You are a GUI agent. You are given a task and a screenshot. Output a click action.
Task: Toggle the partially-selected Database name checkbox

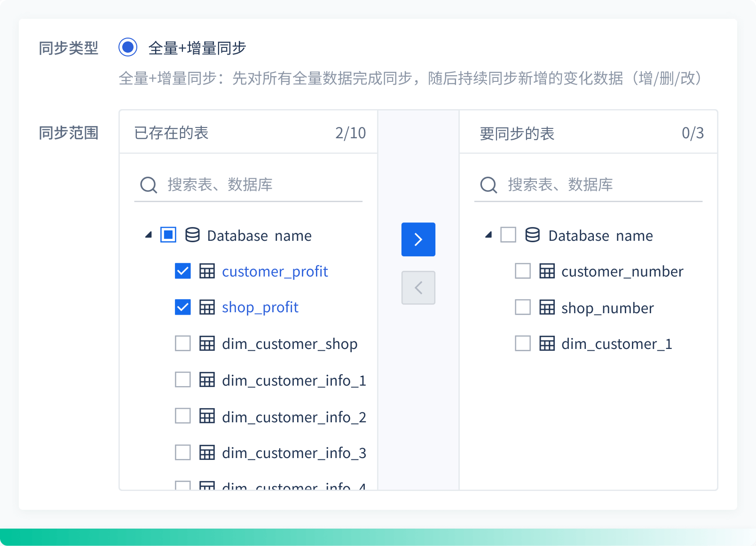pos(168,235)
